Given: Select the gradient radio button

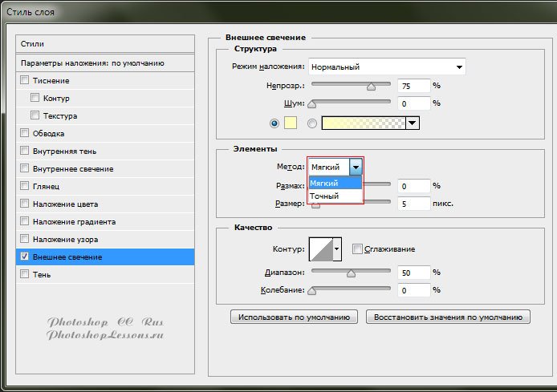Looking at the screenshot, I should [x=312, y=123].
